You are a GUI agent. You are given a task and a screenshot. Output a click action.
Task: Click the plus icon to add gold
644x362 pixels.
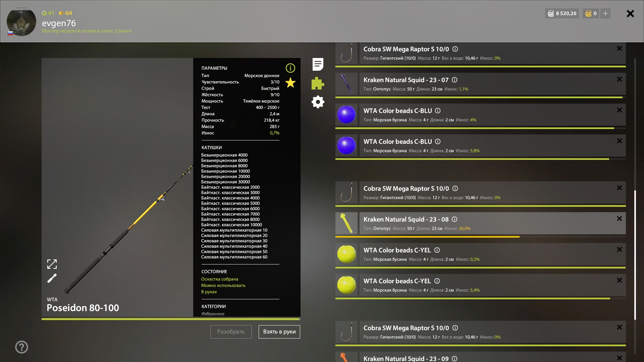[605, 13]
